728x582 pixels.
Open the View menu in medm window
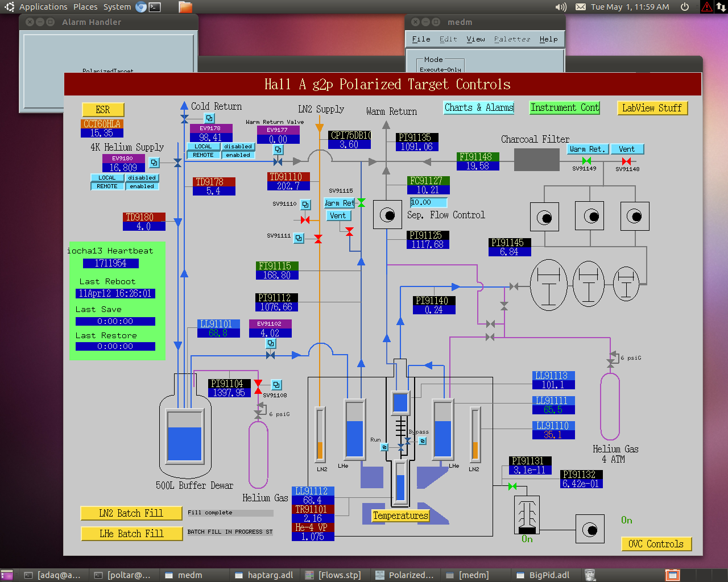pyautogui.click(x=475, y=39)
